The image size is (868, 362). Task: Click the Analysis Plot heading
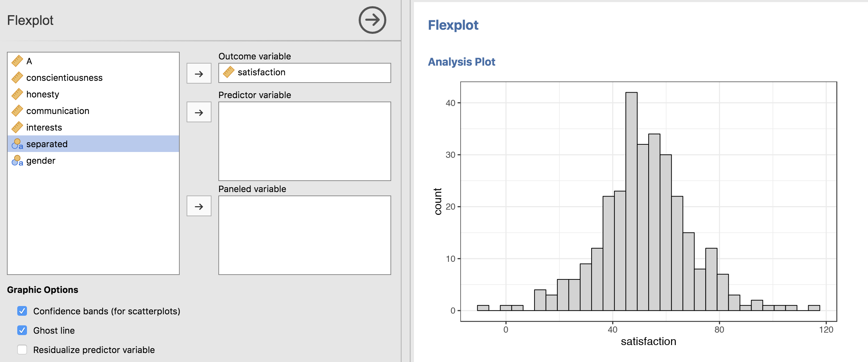pyautogui.click(x=461, y=62)
